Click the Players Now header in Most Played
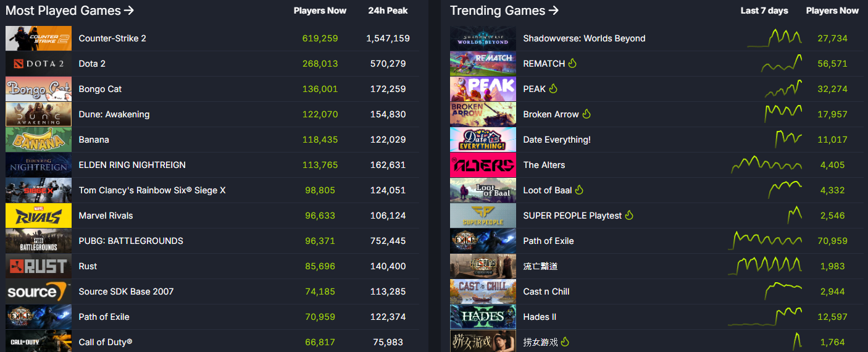This screenshot has width=868, height=352. [x=320, y=10]
